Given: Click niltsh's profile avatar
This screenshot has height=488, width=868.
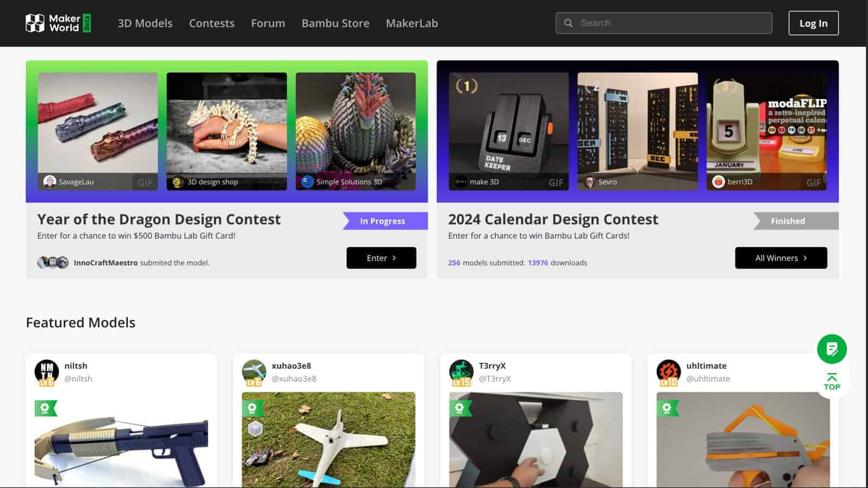Looking at the screenshot, I should (x=47, y=371).
